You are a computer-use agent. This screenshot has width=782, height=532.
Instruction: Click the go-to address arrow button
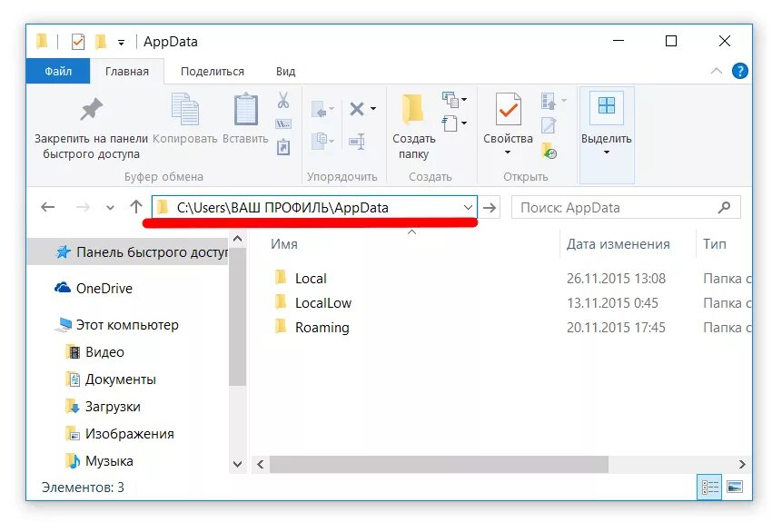click(490, 207)
